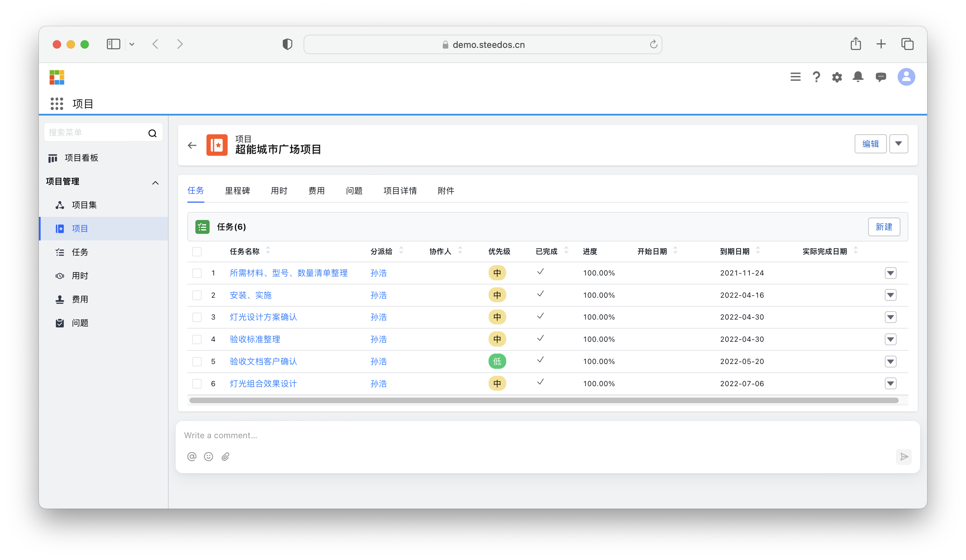Viewport: 966px width, 560px height.
Task: Insert a mention with the @ icon
Action: point(192,457)
